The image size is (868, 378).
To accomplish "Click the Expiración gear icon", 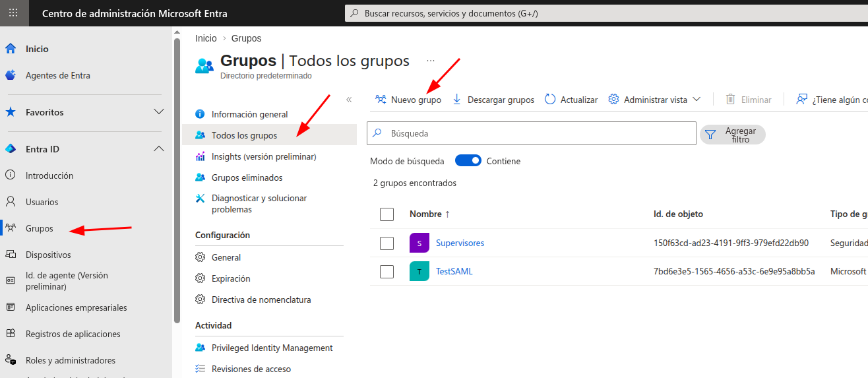I will pos(201,278).
